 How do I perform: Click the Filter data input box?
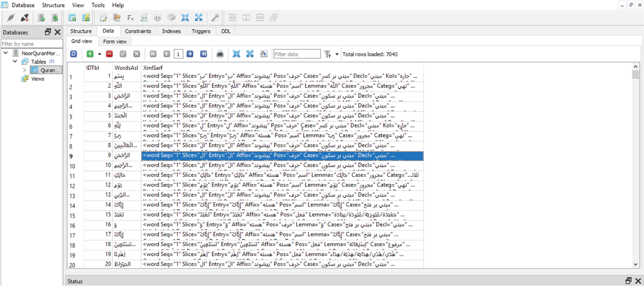297,54
